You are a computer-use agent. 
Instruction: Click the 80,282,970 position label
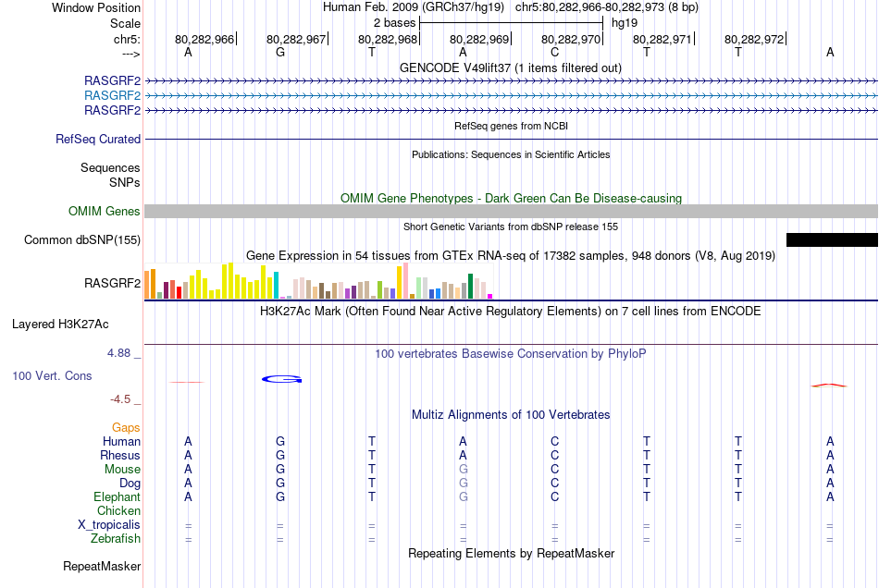(571, 39)
